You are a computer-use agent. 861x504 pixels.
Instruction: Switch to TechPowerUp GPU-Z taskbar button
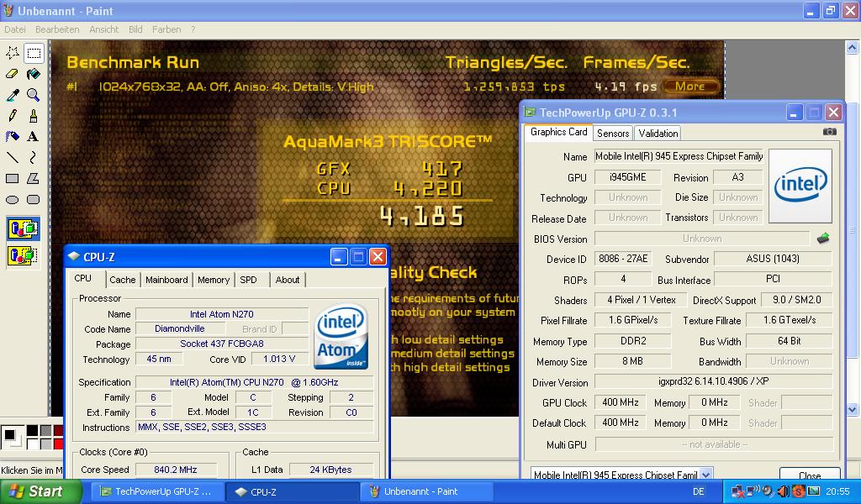click(156, 492)
